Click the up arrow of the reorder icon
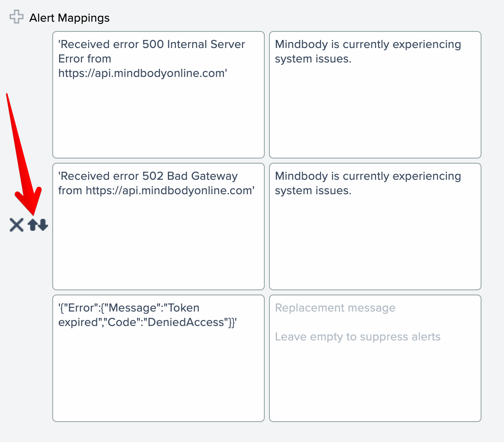This screenshot has width=504, height=442. click(x=33, y=224)
